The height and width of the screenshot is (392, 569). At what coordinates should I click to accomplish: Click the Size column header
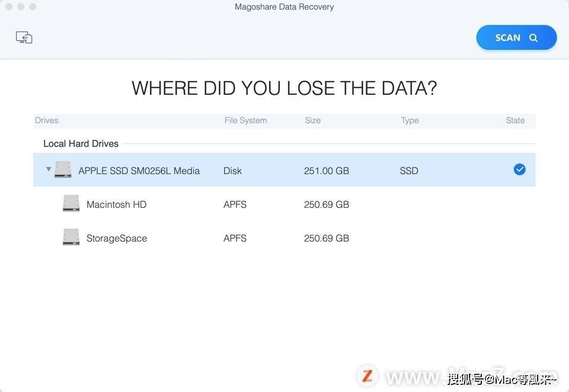coord(313,120)
